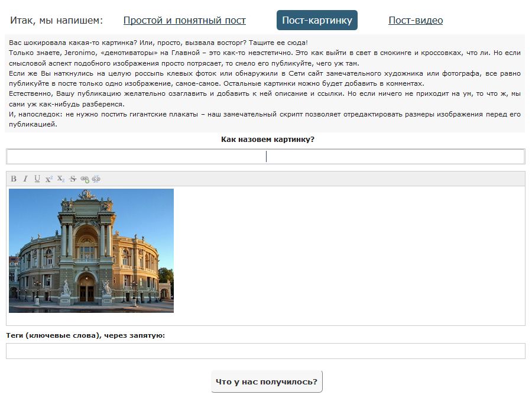Screen dimensions: 532x401
Task: Click the Итак, мы напишем: text
Action: [x=56, y=20]
